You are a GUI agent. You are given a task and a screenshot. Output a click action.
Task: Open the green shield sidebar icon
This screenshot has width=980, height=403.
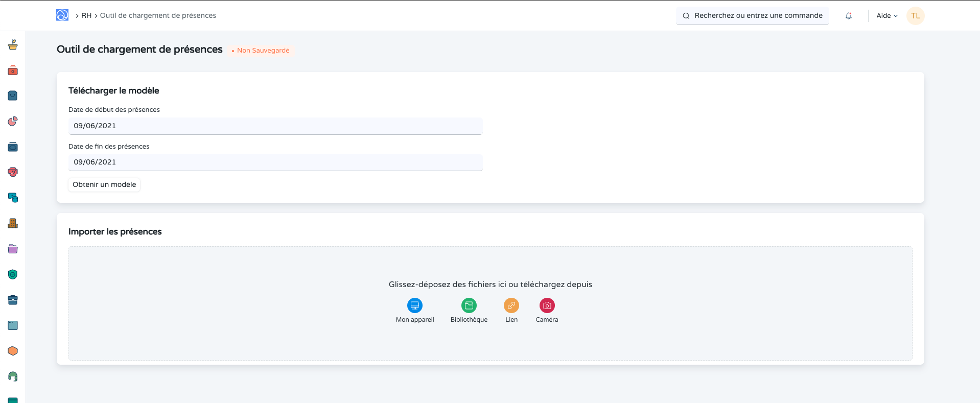13,274
